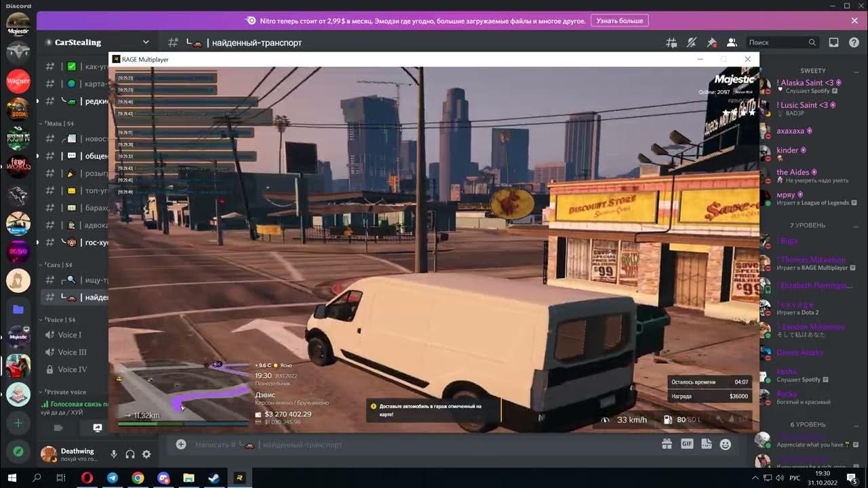Open File Explorer from the taskbar
868x488 pixels.
coord(189,478)
